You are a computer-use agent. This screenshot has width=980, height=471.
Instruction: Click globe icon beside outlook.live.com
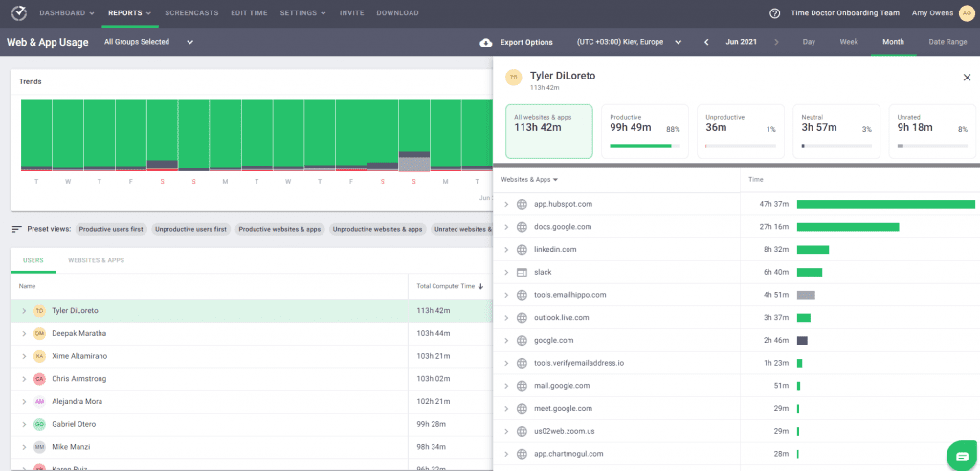coord(522,318)
